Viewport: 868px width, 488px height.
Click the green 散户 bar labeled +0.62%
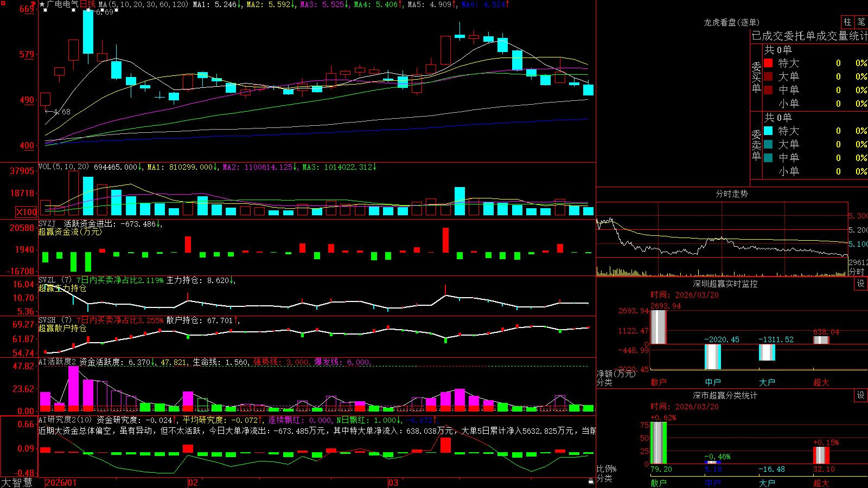point(658,443)
